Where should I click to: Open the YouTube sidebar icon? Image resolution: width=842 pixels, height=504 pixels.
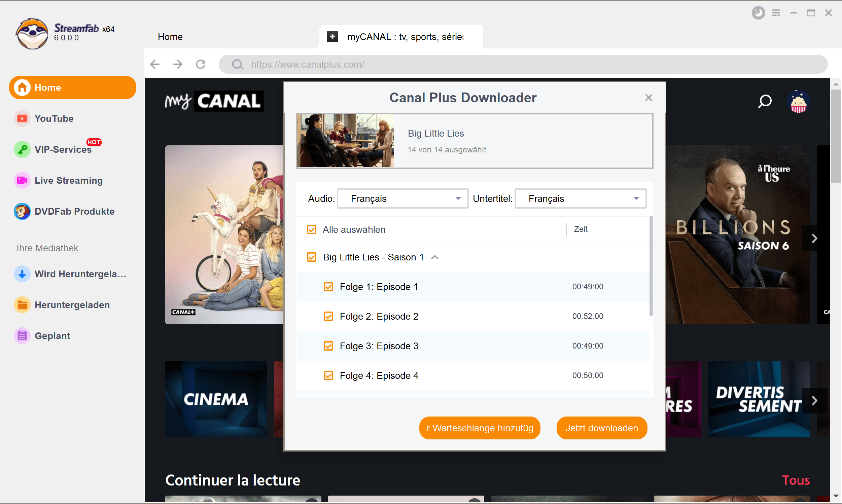click(x=22, y=118)
